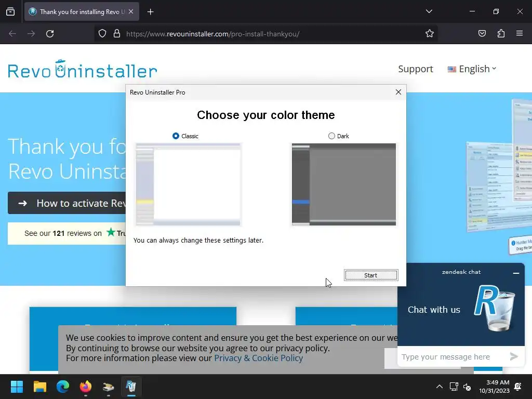Open the Firefox application menu
The height and width of the screenshot is (399, 532).
pyautogui.click(x=520, y=34)
